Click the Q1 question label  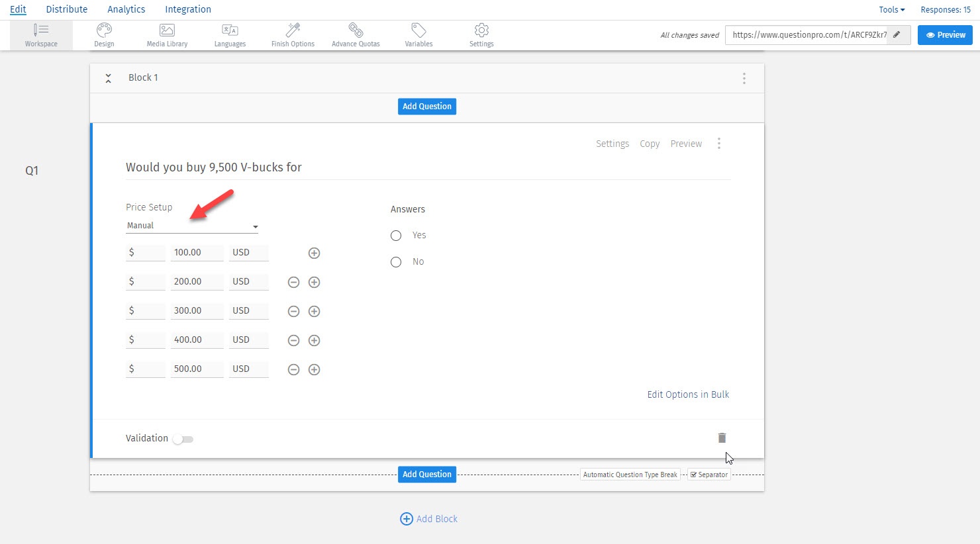32,171
